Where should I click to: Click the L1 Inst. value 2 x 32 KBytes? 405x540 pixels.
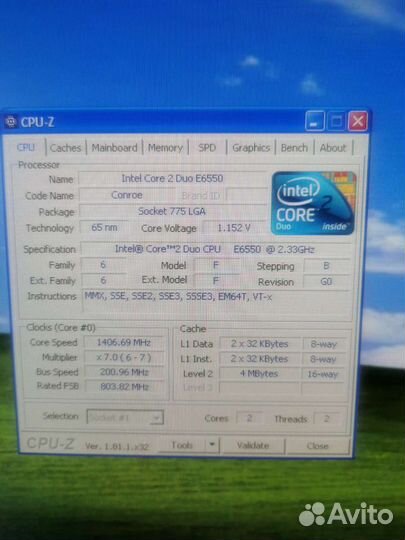coord(259,359)
